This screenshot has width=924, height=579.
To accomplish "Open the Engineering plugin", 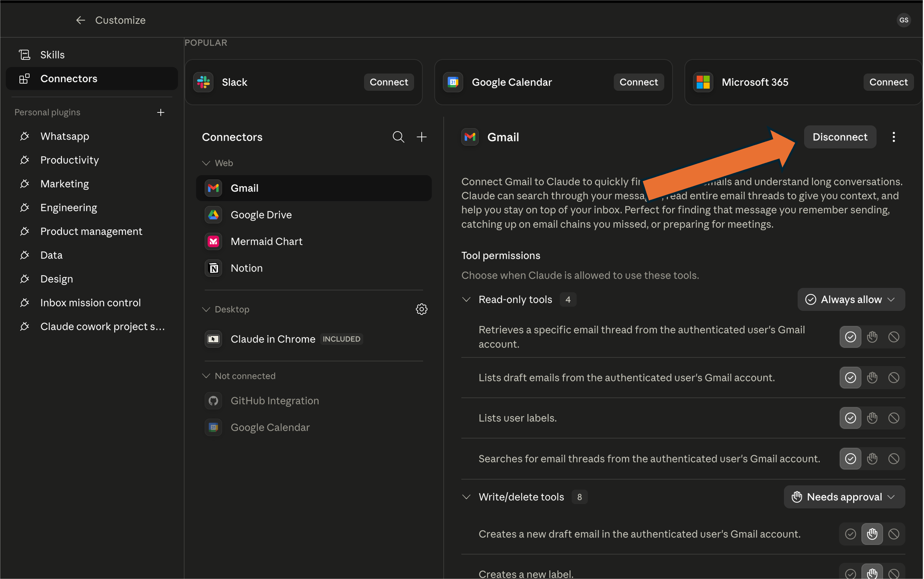I will [92, 208].
